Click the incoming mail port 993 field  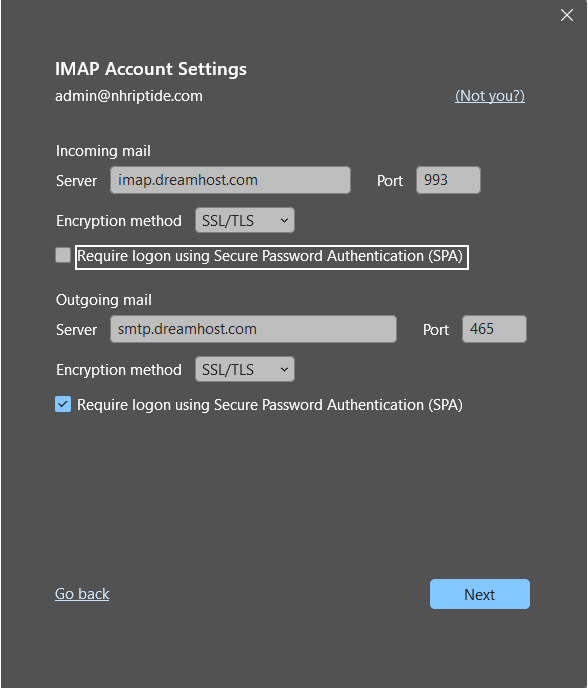point(448,180)
